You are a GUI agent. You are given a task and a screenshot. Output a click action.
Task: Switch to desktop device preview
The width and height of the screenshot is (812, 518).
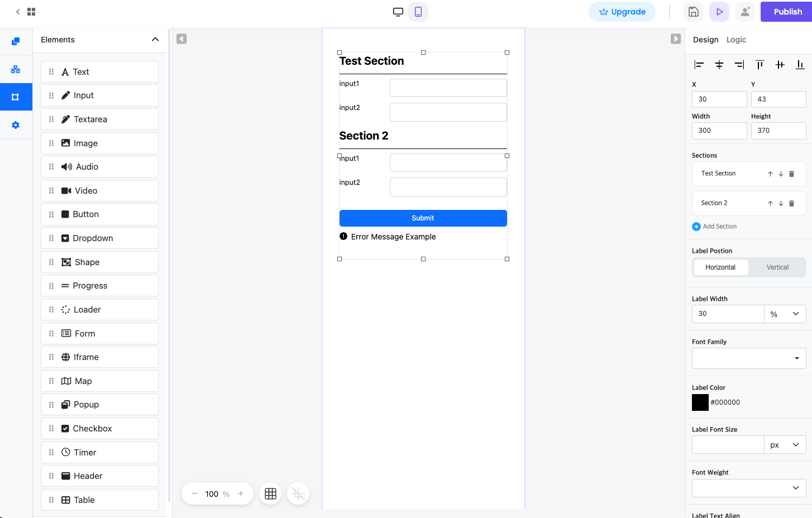click(x=398, y=12)
